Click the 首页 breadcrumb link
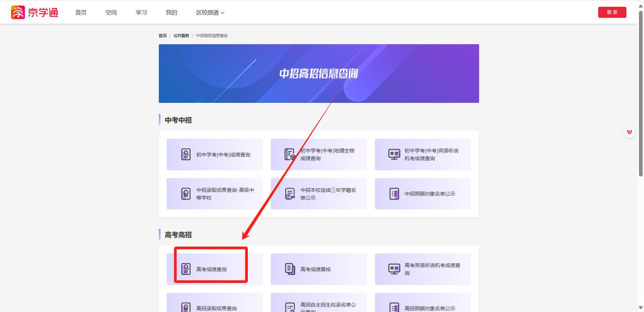 [162, 36]
